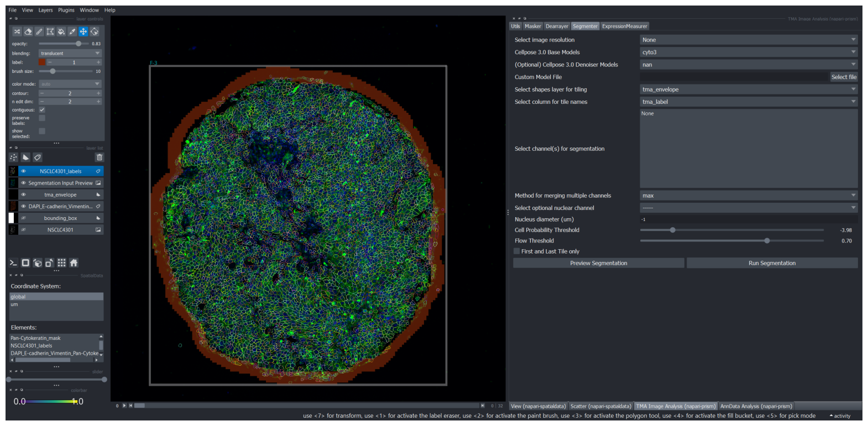Uncheck the contiguous checkbox
868x426 pixels.
click(x=42, y=109)
